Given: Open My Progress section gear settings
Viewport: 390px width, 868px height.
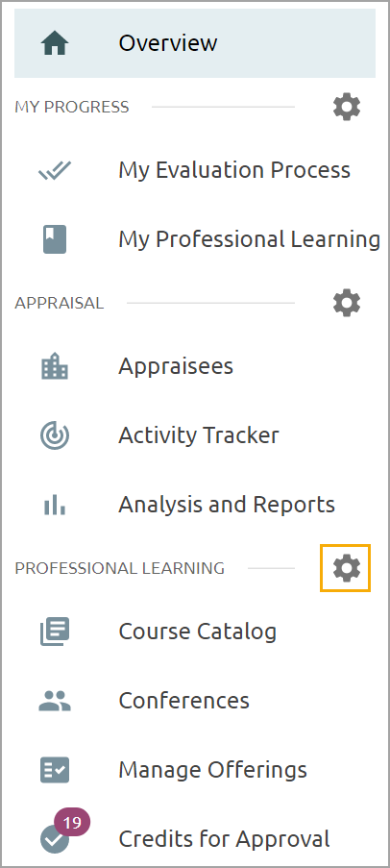Looking at the screenshot, I should point(347,107).
